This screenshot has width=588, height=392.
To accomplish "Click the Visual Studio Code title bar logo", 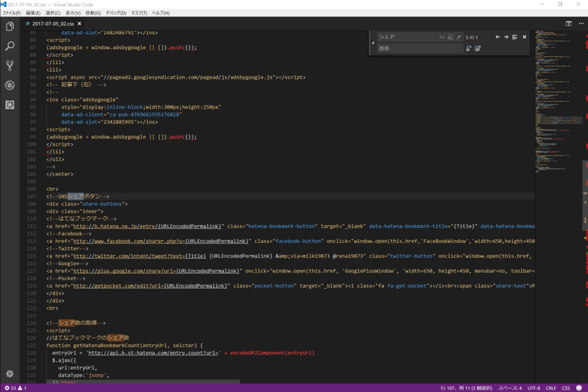I will click(x=3, y=5).
